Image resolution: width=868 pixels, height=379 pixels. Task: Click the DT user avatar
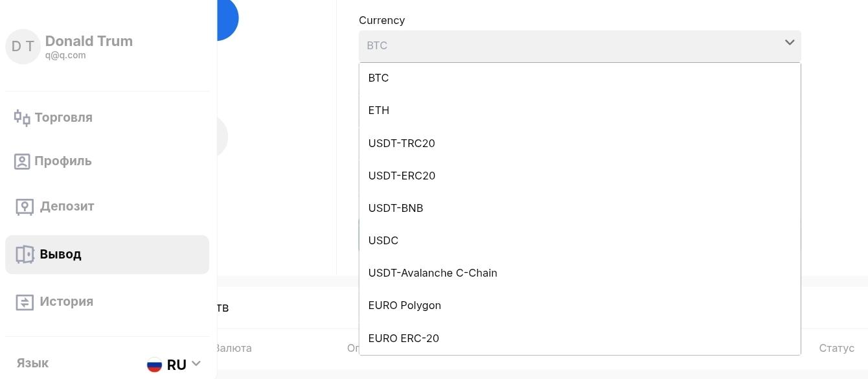(x=23, y=47)
